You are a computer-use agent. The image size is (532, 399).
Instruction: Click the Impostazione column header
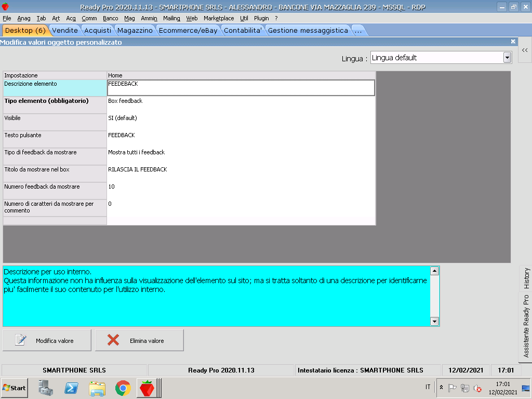tap(55, 75)
